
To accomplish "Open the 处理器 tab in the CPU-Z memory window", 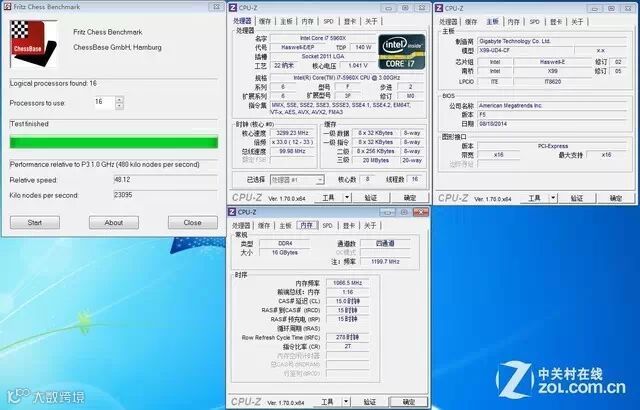I will [241, 225].
